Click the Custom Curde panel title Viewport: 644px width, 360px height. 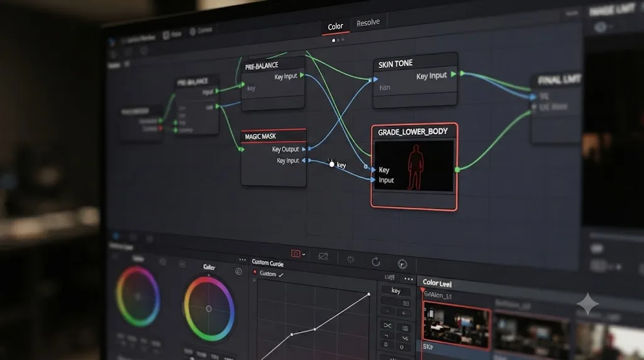coord(267,262)
